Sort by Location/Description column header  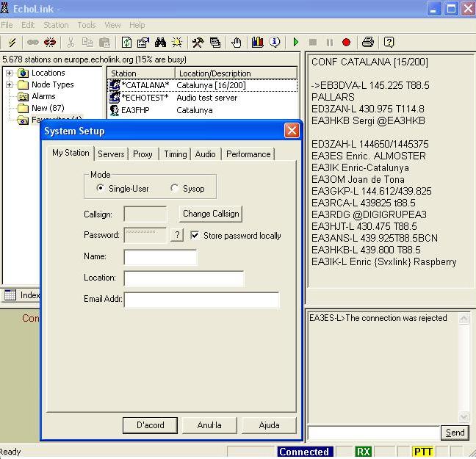(x=237, y=73)
